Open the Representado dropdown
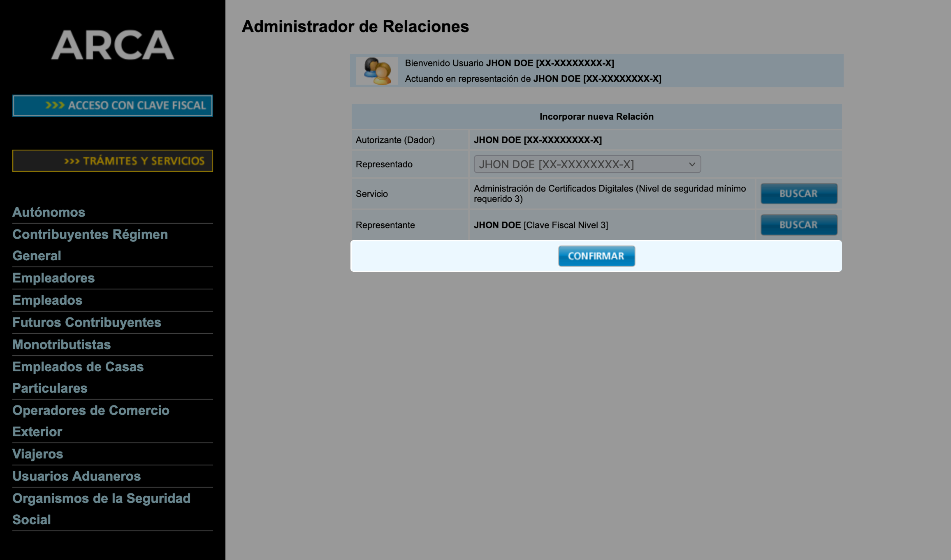The image size is (951, 560). pyautogui.click(x=587, y=164)
